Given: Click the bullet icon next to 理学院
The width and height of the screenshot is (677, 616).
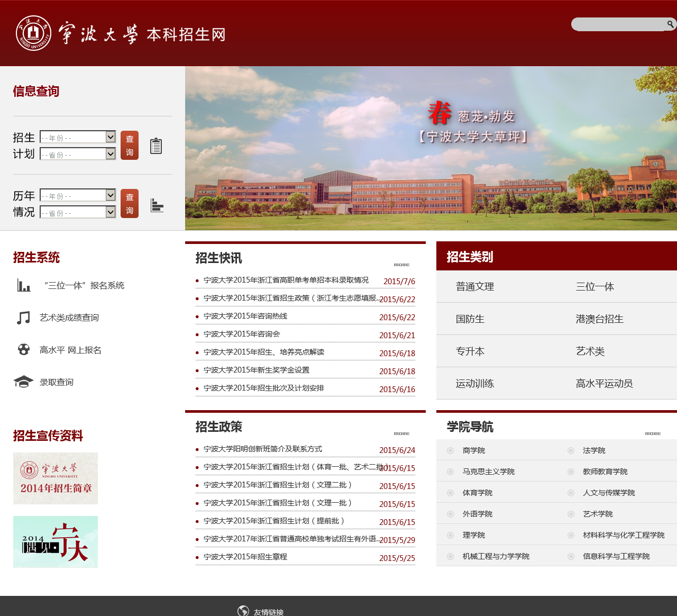Looking at the screenshot, I should [x=450, y=535].
